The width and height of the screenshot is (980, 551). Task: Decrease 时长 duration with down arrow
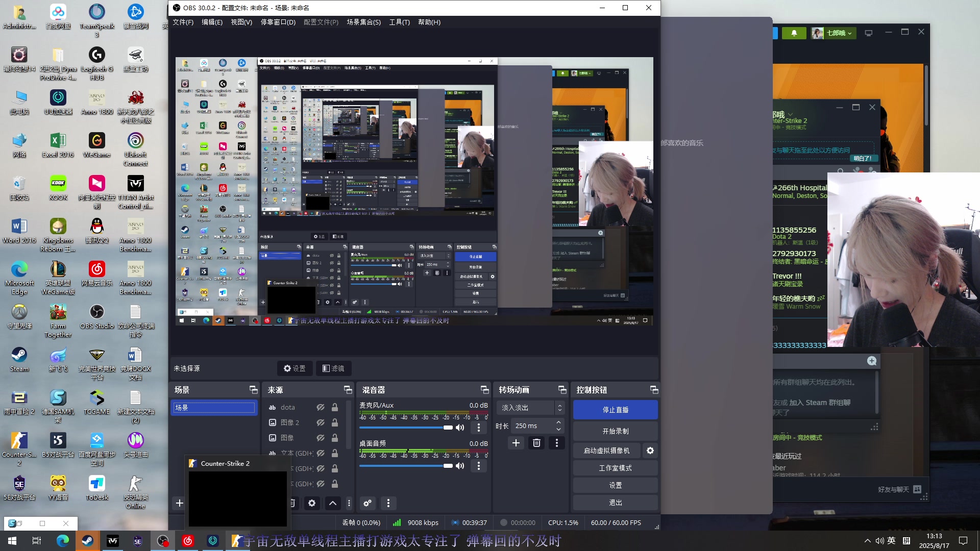tap(558, 429)
